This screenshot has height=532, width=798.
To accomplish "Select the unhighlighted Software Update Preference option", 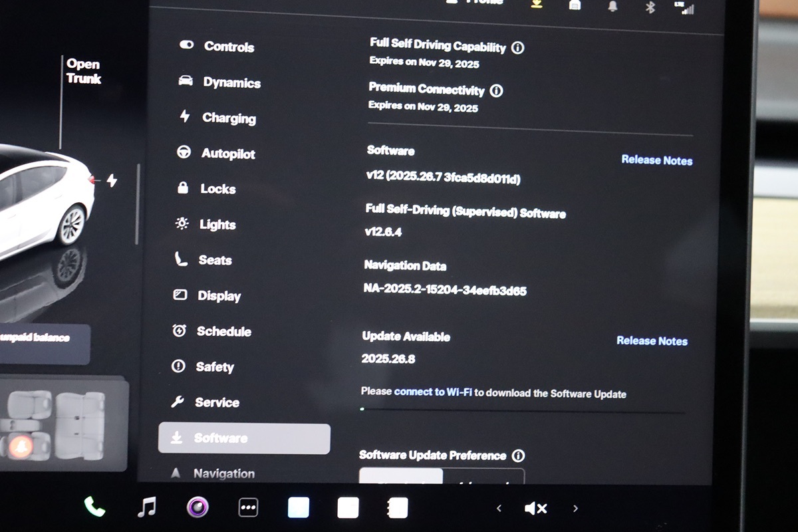I will (483, 476).
